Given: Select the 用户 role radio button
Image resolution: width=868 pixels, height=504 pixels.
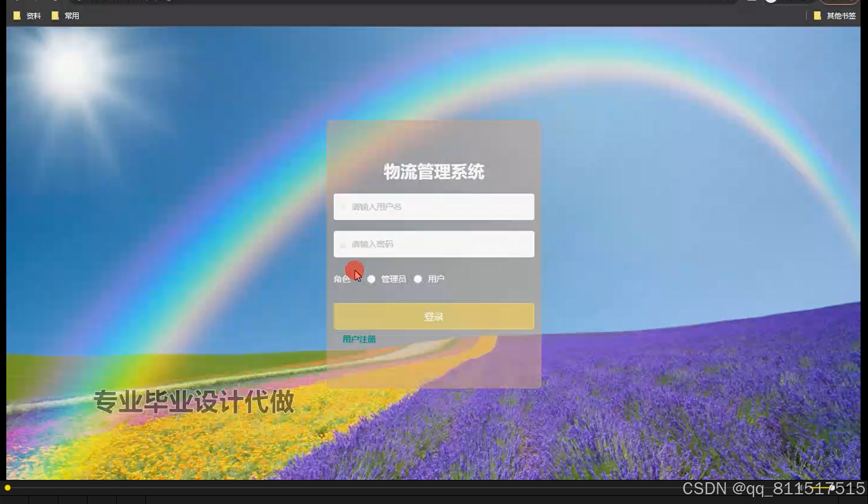Looking at the screenshot, I should point(418,279).
